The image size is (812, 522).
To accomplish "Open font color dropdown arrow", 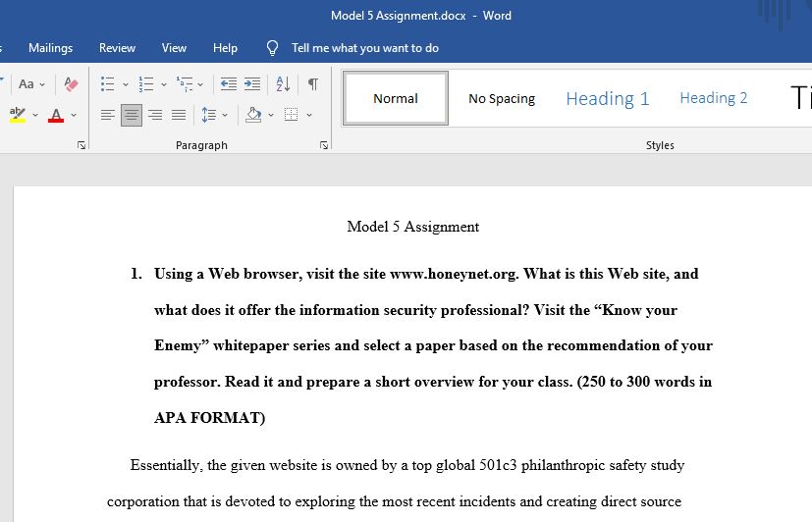I will click(74, 116).
